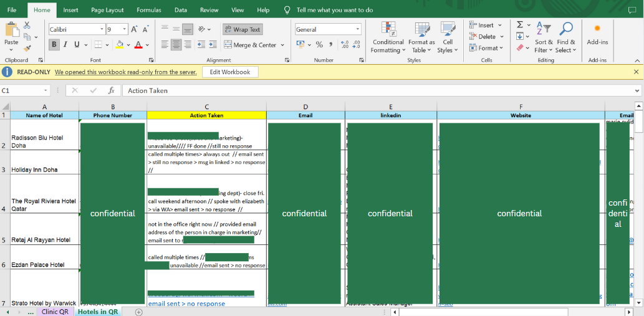Image resolution: width=644 pixels, height=316 pixels.
Task: Toggle Italic formatting
Action: point(65,45)
